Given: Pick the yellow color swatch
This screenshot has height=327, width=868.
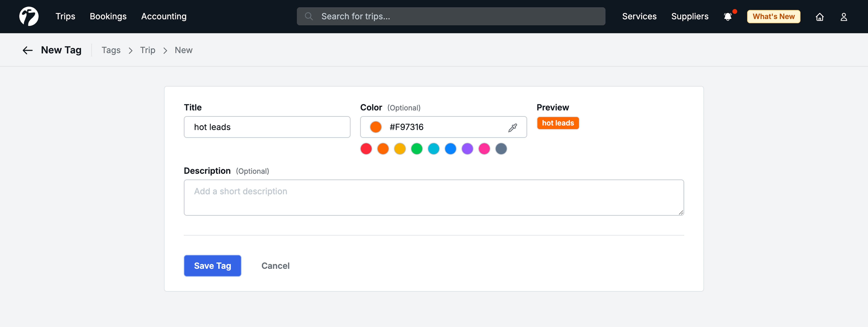Looking at the screenshot, I should pos(400,149).
